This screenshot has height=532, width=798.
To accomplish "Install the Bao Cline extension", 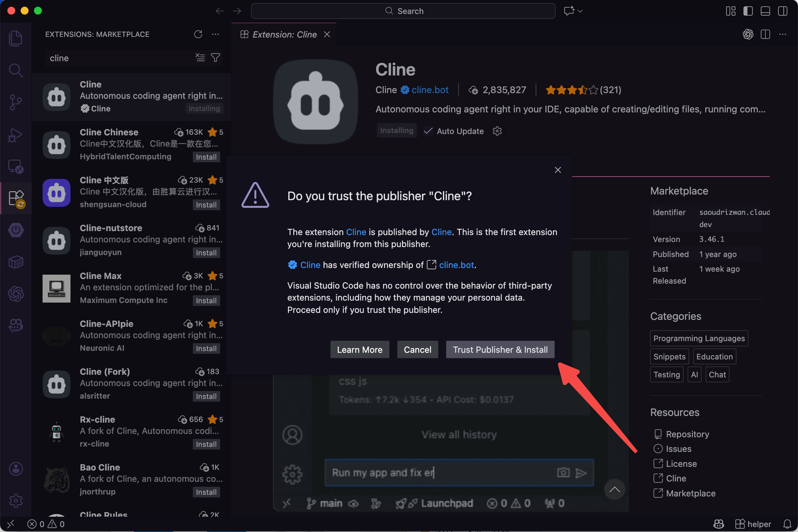I will pyautogui.click(x=206, y=492).
